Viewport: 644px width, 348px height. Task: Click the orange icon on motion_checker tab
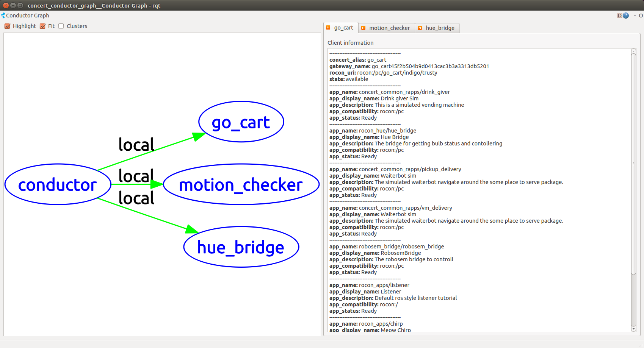pos(364,28)
